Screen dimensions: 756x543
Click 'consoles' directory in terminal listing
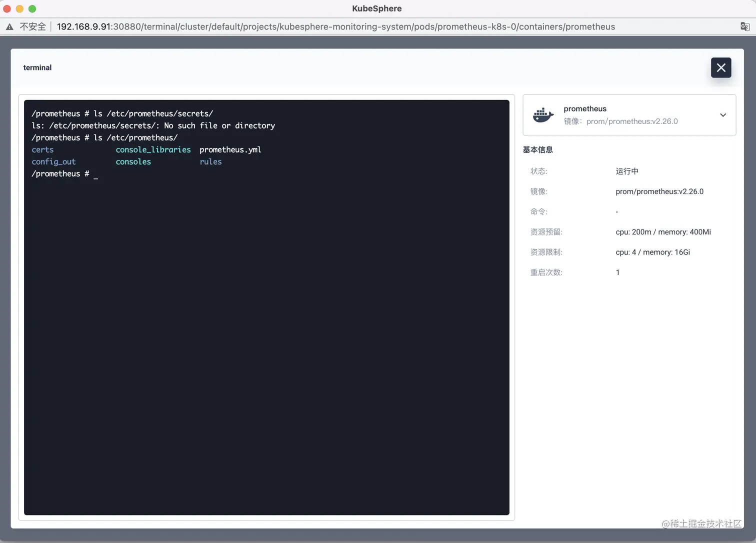[133, 161]
